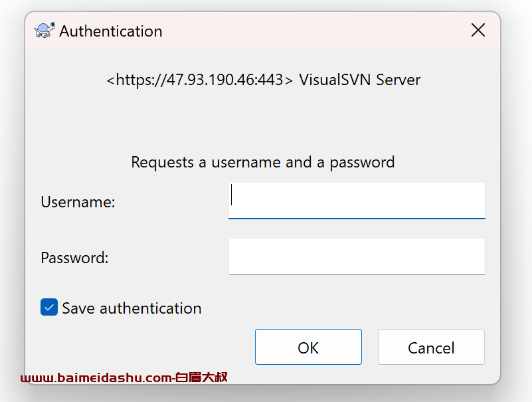The image size is (532, 402).
Task: Place cursor at blinking caret in Username field
Action: 232,195
